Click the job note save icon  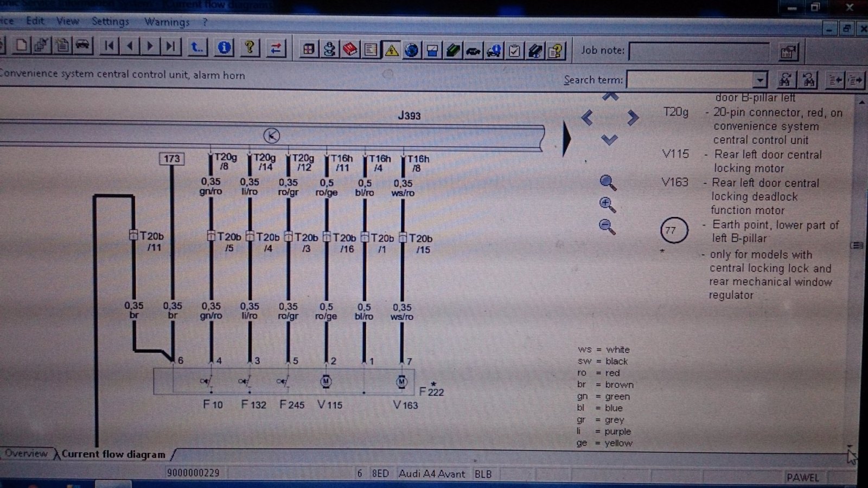tap(788, 53)
